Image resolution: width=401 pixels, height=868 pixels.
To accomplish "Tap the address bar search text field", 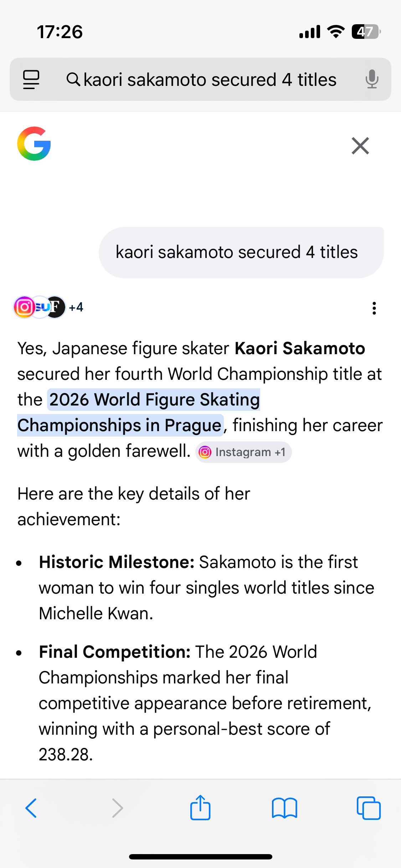I will point(210,79).
